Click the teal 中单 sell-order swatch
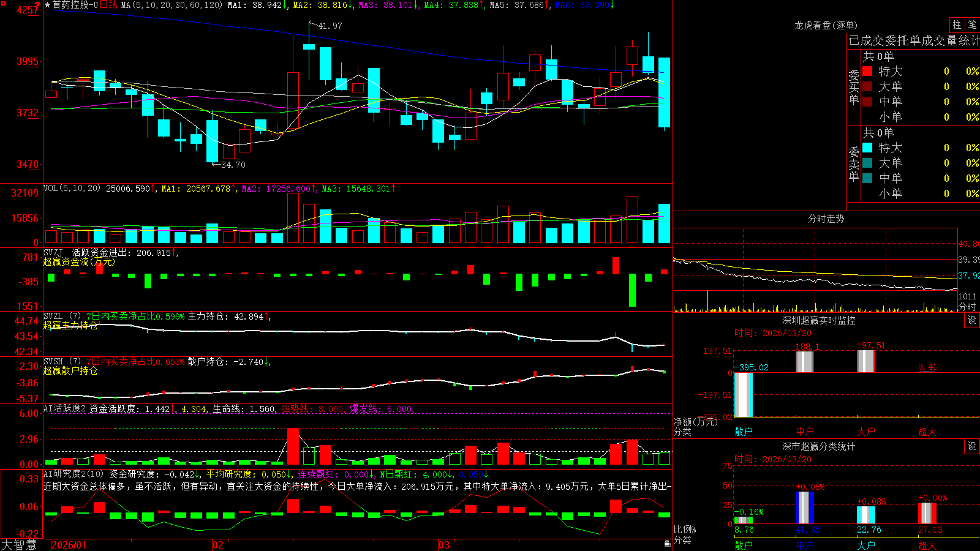This screenshot has width=980, height=551. point(867,178)
